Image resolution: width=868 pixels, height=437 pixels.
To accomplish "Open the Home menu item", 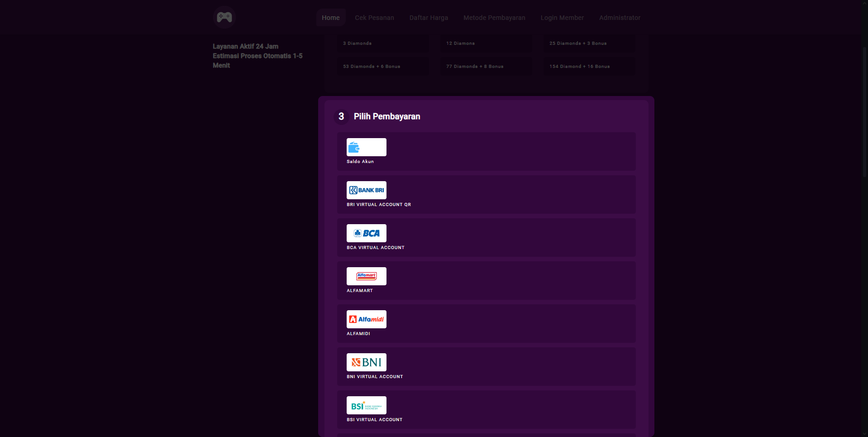I will point(331,18).
